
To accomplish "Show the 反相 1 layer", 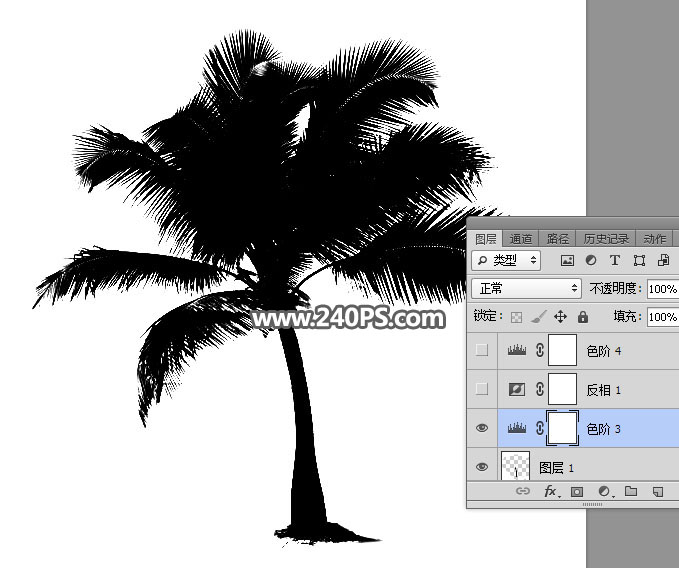I will (x=482, y=389).
